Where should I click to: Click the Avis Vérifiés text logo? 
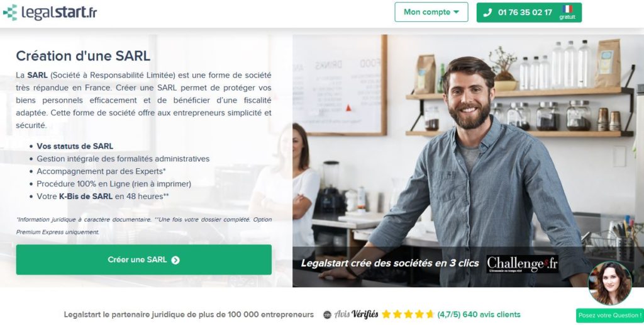[356, 315]
